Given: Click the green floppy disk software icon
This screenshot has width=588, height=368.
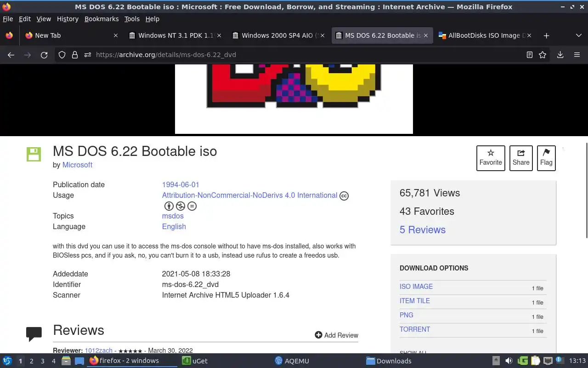Looking at the screenshot, I should [34, 154].
